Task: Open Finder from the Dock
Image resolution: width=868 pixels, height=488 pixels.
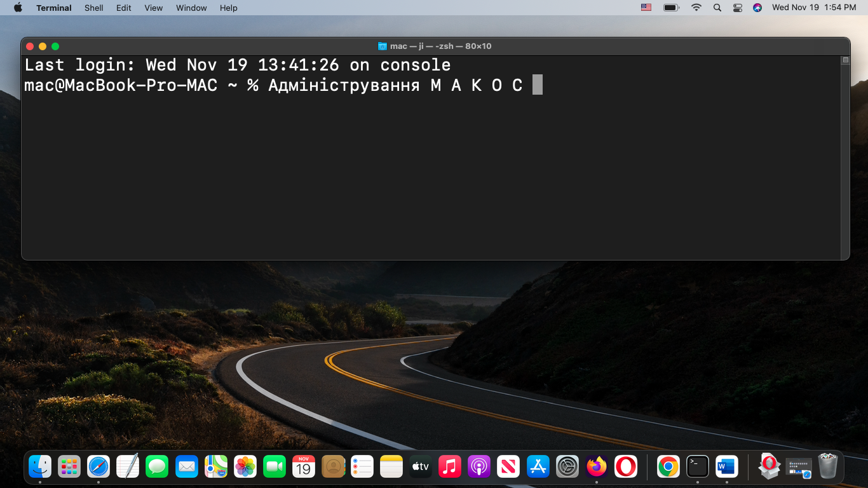Action: coord(40,467)
